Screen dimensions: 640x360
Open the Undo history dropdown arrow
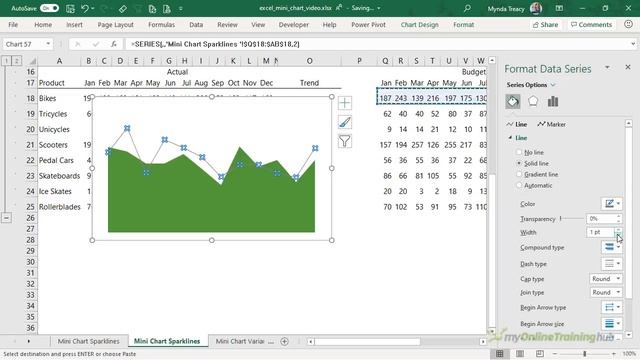[x=93, y=9]
